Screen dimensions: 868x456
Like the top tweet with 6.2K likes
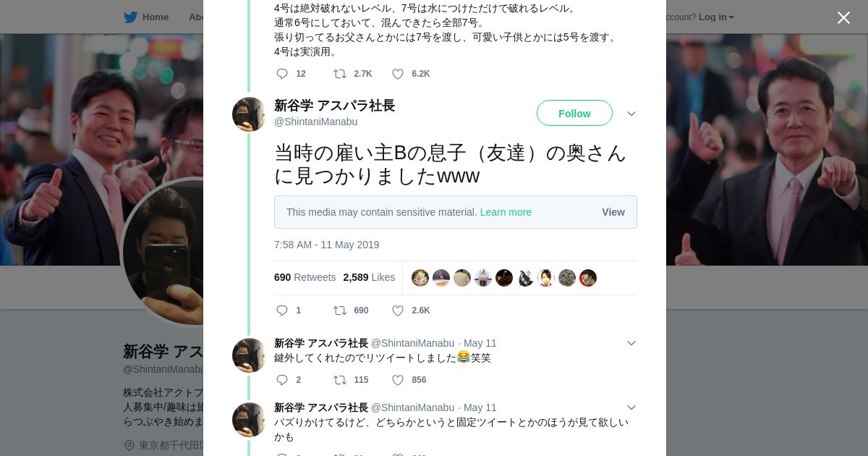(398, 74)
